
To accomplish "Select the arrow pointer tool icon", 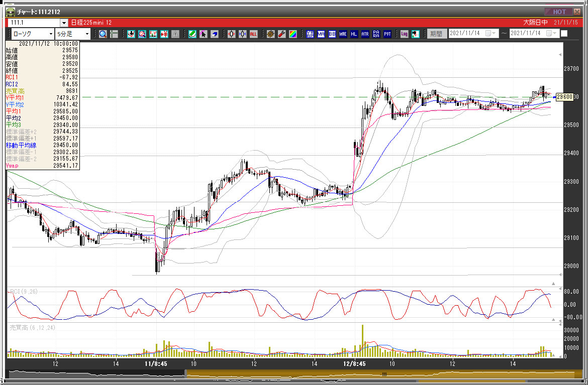I will coord(203,34).
